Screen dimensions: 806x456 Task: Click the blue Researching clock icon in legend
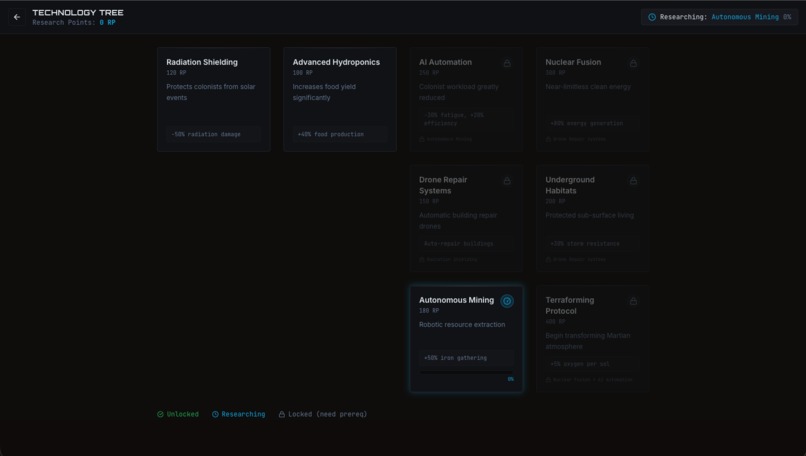[x=215, y=414]
